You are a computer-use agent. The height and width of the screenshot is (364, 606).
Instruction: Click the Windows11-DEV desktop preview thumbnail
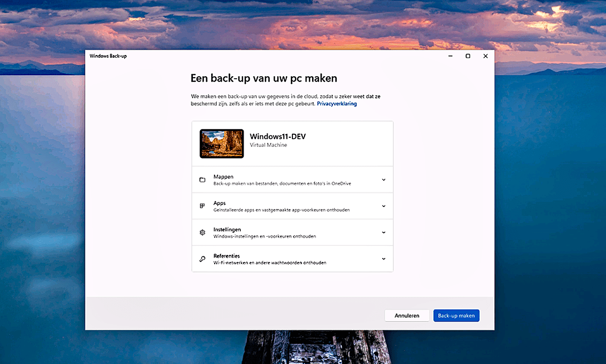coord(221,143)
